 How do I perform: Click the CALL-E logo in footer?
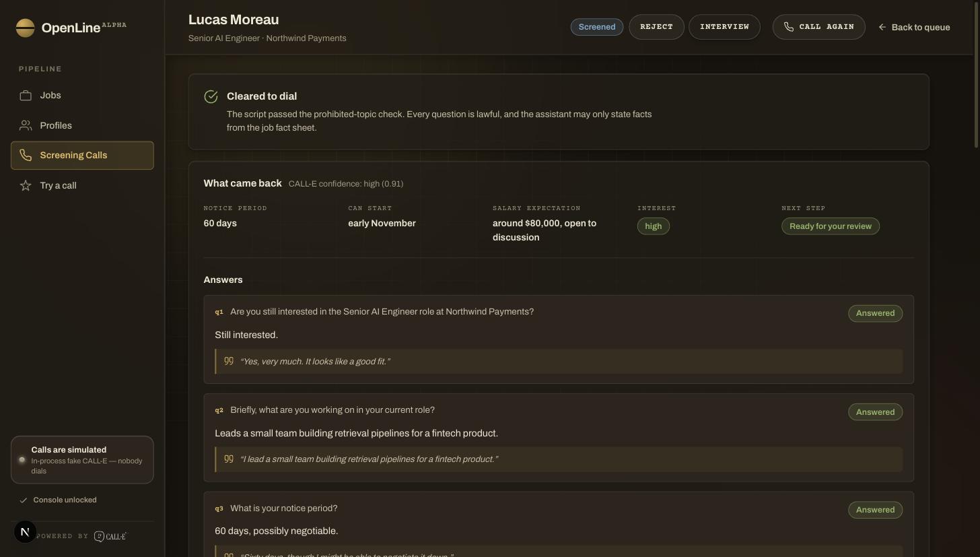[110, 536]
